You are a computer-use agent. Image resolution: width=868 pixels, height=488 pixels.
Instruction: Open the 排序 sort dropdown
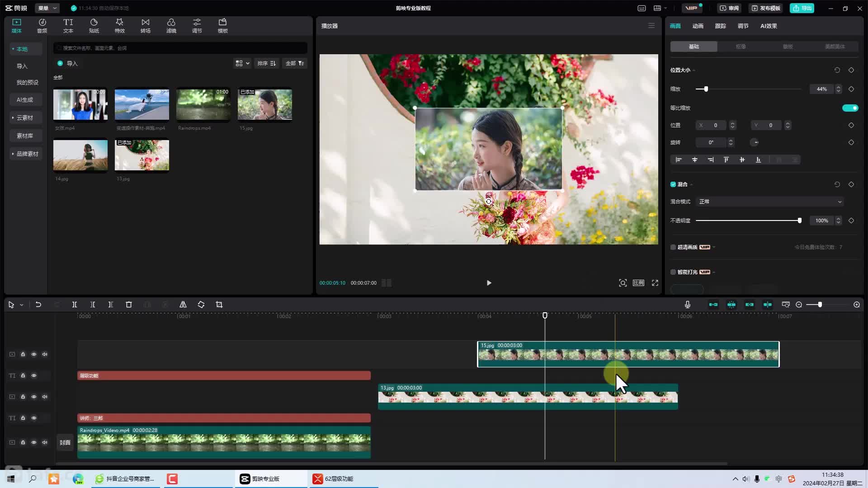coord(267,63)
